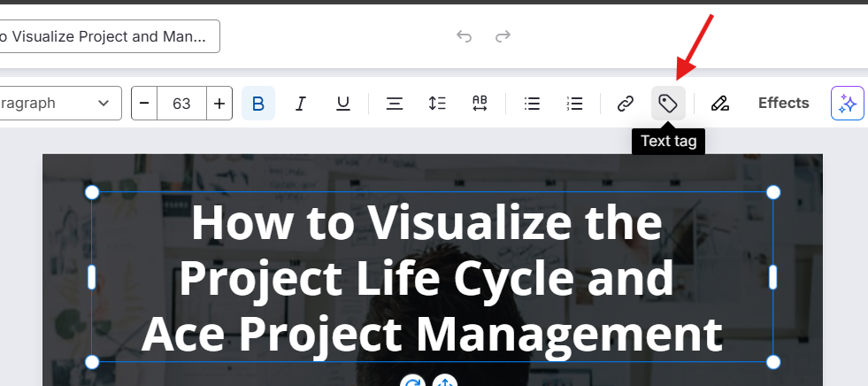The image size is (868, 386).
Task: Toggle Bold formatting off
Action: coord(258,104)
